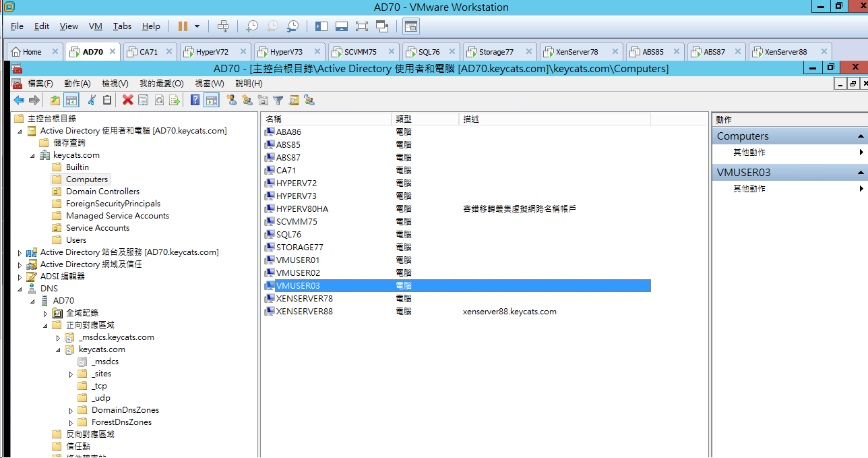868x458 pixels.
Task: Cut the selected object with the scissors icon
Action: (92, 101)
